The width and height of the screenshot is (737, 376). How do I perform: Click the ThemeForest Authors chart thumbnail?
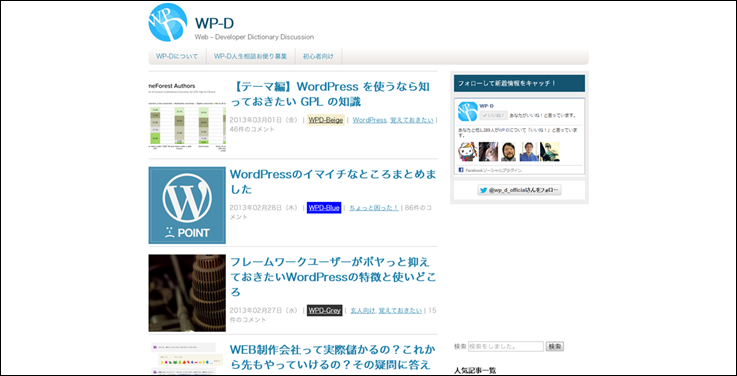click(x=187, y=117)
